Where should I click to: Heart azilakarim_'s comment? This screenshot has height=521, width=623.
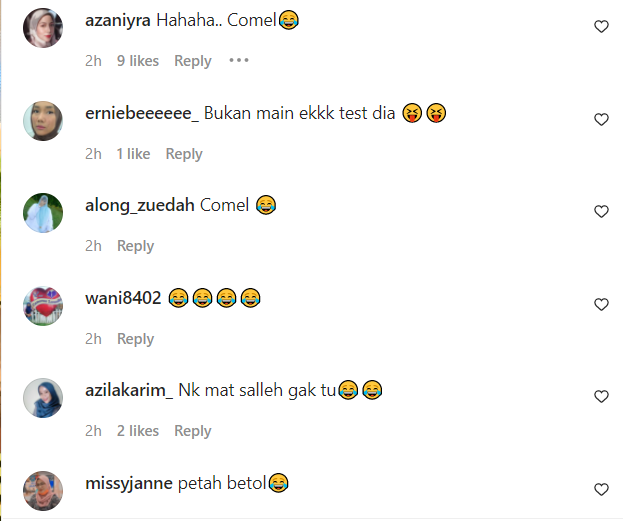coord(601,397)
